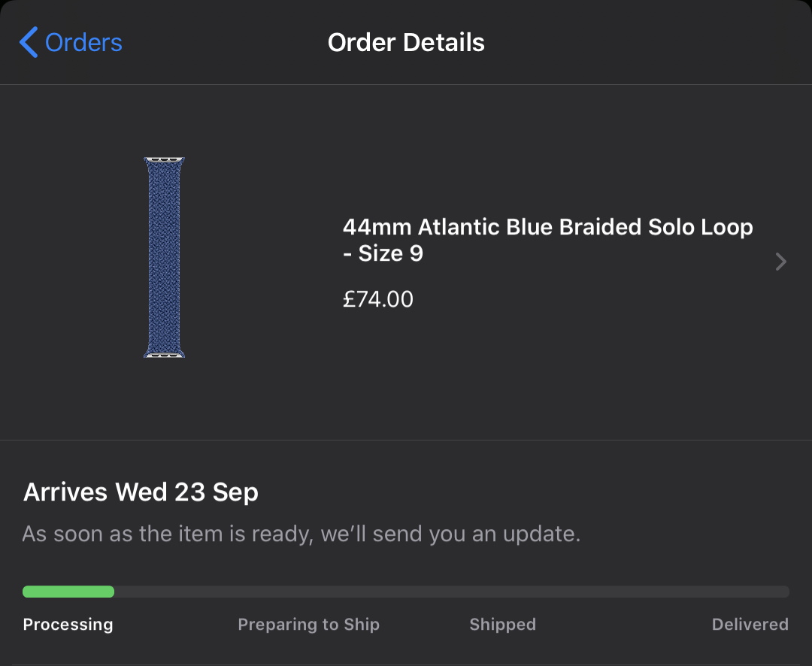The height and width of the screenshot is (666, 812).
Task: Click the grey remaining progress bar track
Action: point(452,592)
